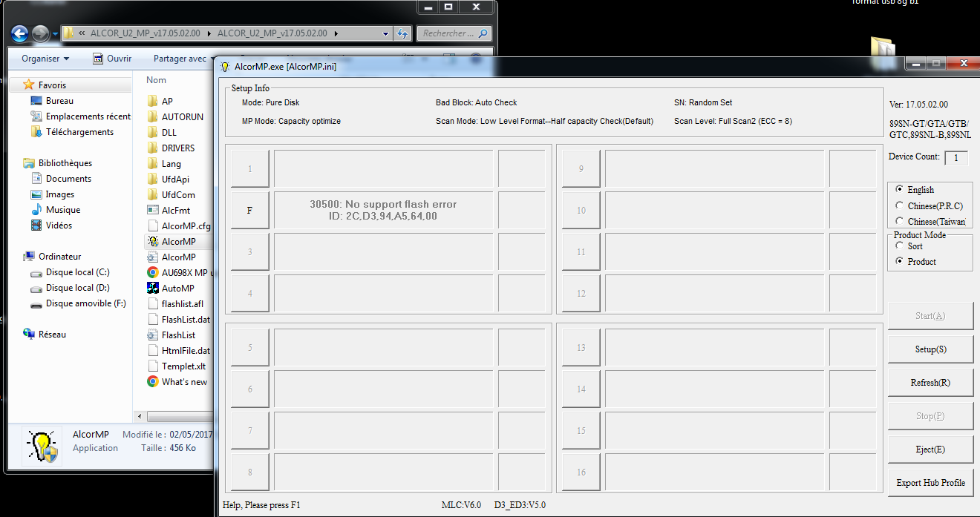Open Disque local (D:) drive
Image resolution: width=980 pixels, height=517 pixels.
71,288
